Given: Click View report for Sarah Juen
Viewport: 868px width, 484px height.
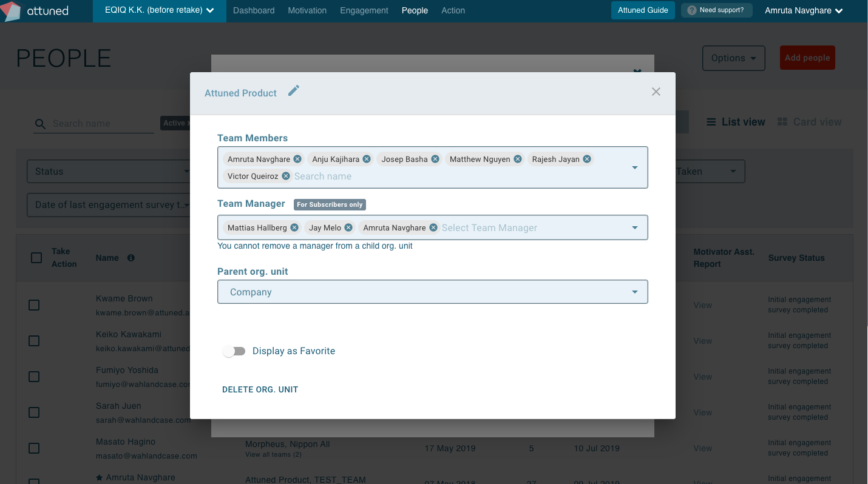Looking at the screenshot, I should click(702, 412).
